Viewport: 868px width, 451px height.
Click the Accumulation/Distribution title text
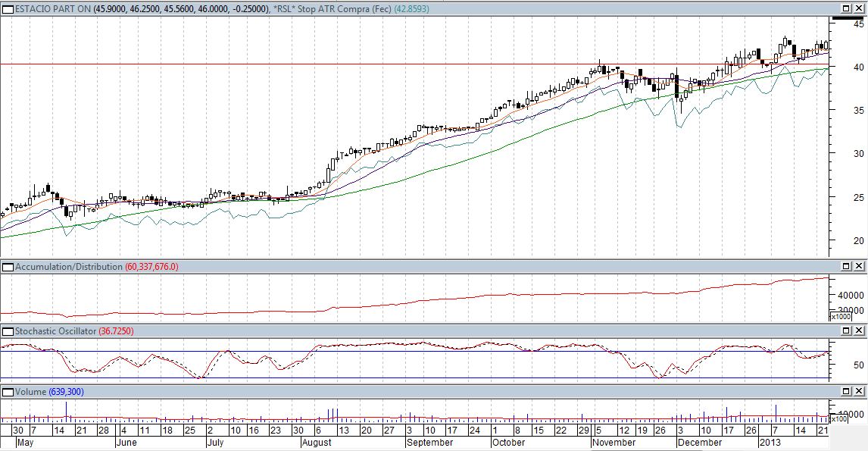tap(68, 267)
